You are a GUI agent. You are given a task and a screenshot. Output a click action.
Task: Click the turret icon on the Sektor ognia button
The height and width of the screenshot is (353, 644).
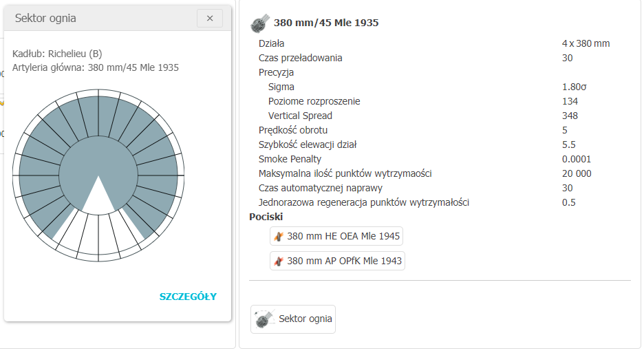tap(265, 319)
